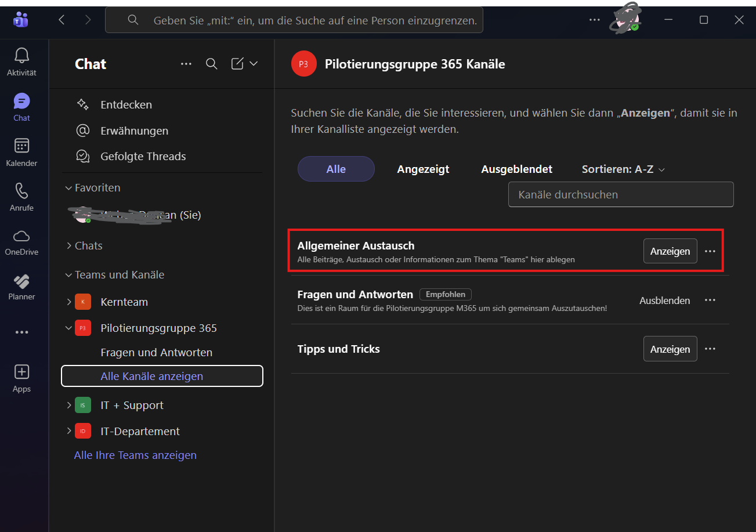The height and width of the screenshot is (532, 756).
Task: Open the Anrufe phone icon
Action: pyautogui.click(x=21, y=191)
